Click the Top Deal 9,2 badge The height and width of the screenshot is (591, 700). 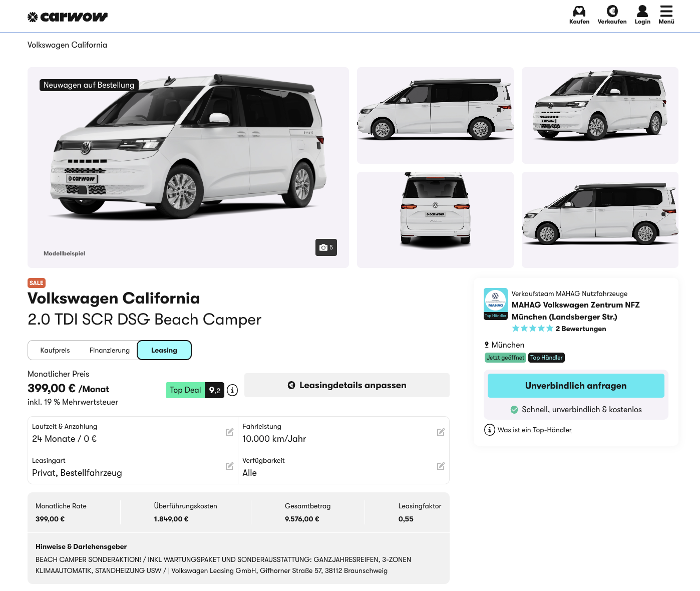[x=195, y=390]
